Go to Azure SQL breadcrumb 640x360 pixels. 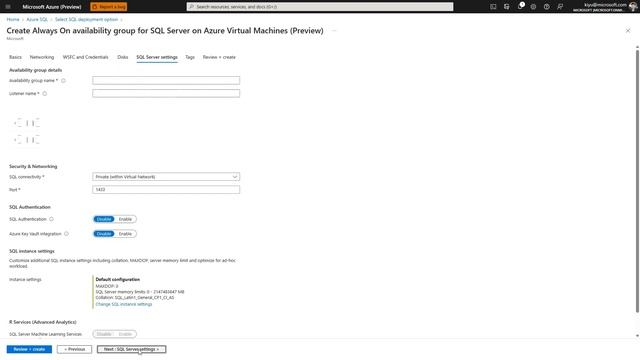[37, 20]
